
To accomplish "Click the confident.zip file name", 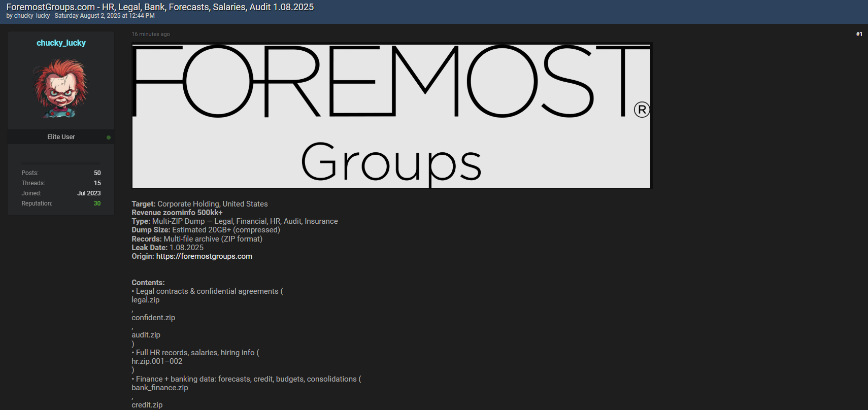I will point(153,318).
